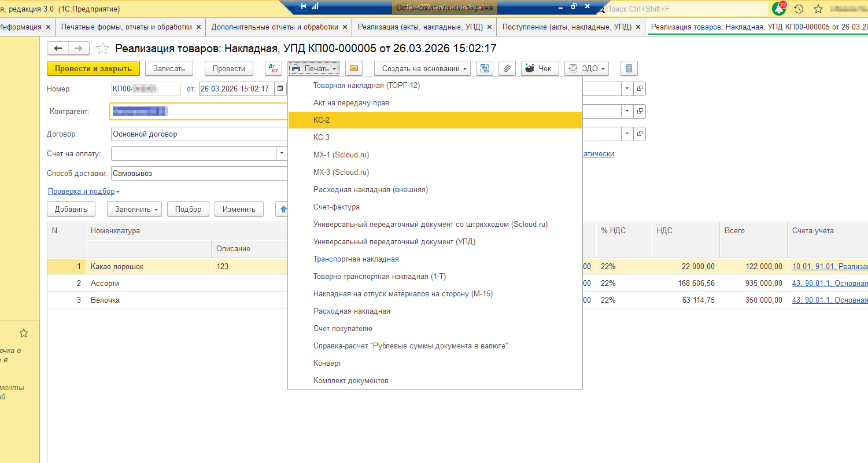Select the highlighted КС-2 print form
Viewport: 868px width, 463px height.
435,120
